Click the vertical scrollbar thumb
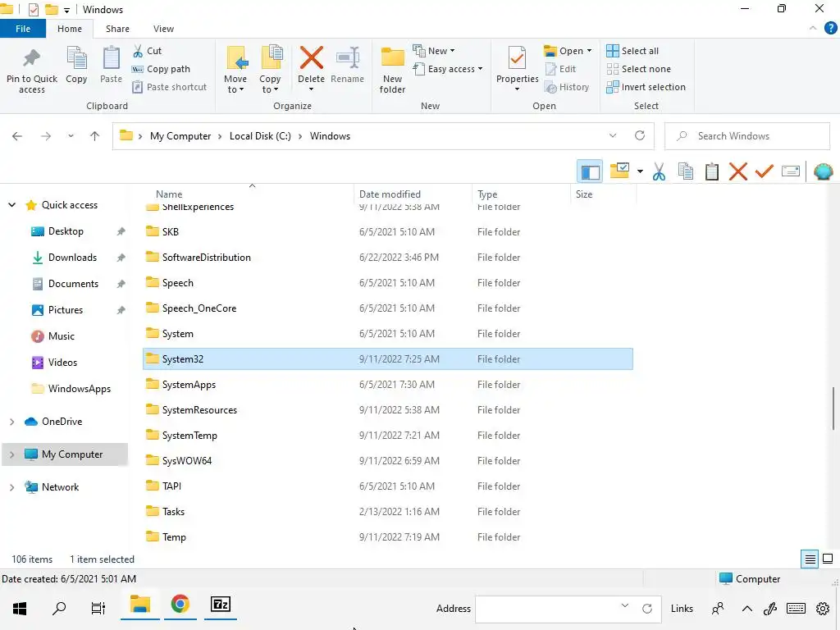Image resolution: width=840 pixels, height=630 pixels. 833,409
